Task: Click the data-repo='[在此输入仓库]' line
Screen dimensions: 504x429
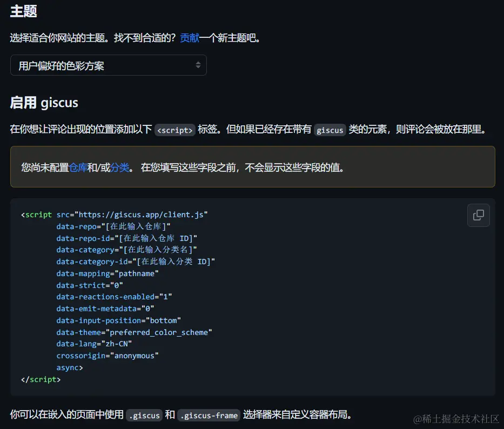Action: pyautogui.click(x=113, y=226)
